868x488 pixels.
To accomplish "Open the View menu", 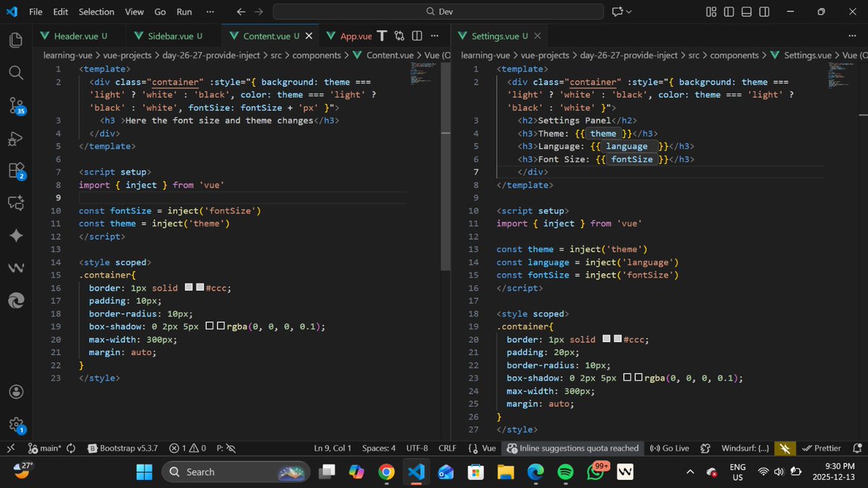I will coord(134,12).
